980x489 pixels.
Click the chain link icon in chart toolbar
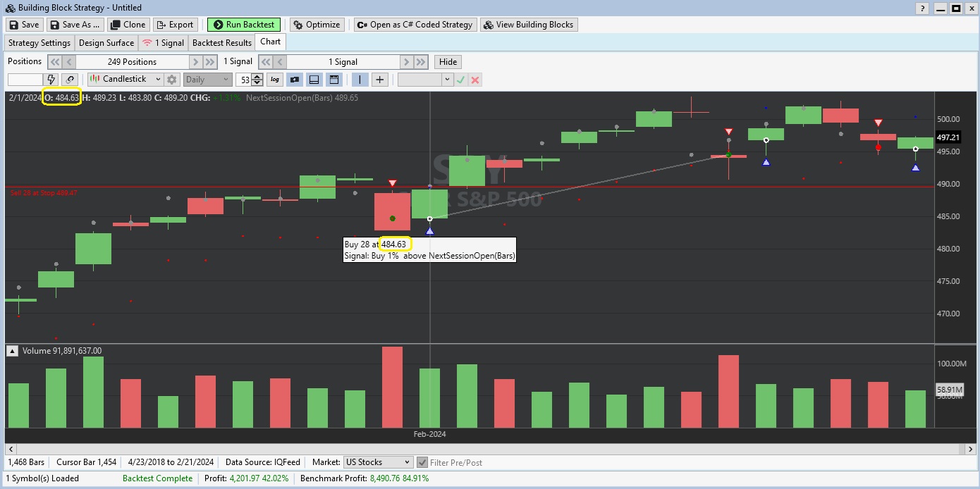point(70,80)
